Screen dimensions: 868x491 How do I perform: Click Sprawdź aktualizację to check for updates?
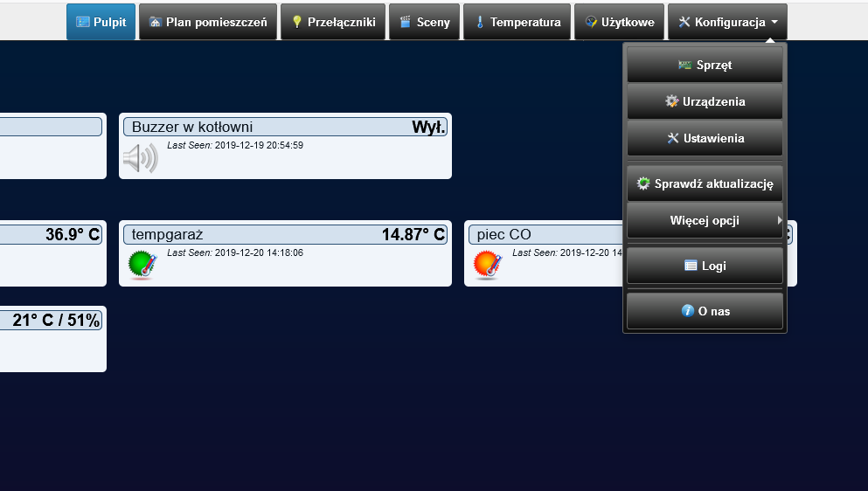[x=705, y=183]
